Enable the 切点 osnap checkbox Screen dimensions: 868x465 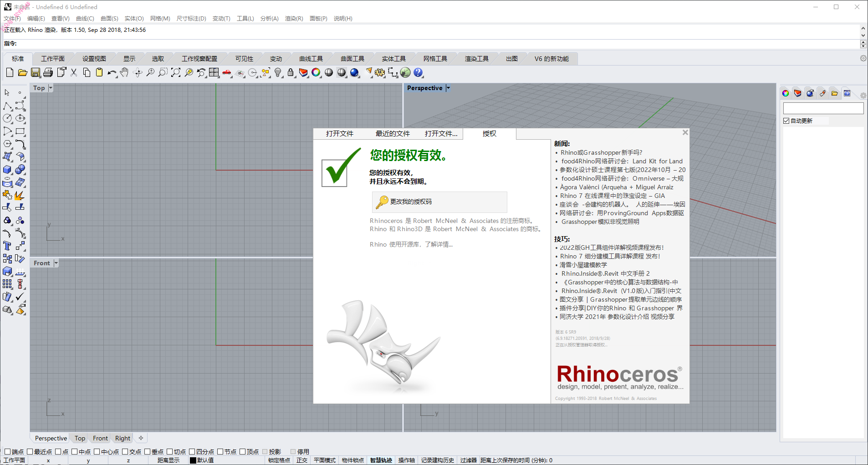[x=169, y=452]
